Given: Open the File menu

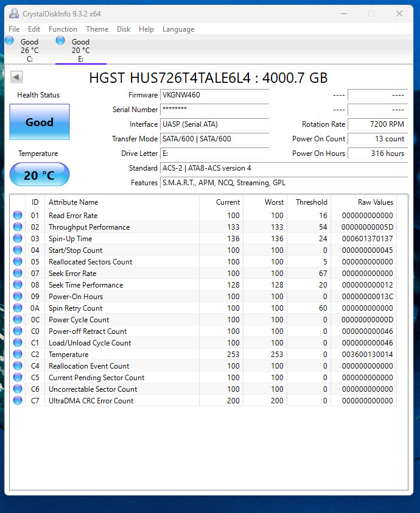Looking at the screenshot, I should point(14,29).
